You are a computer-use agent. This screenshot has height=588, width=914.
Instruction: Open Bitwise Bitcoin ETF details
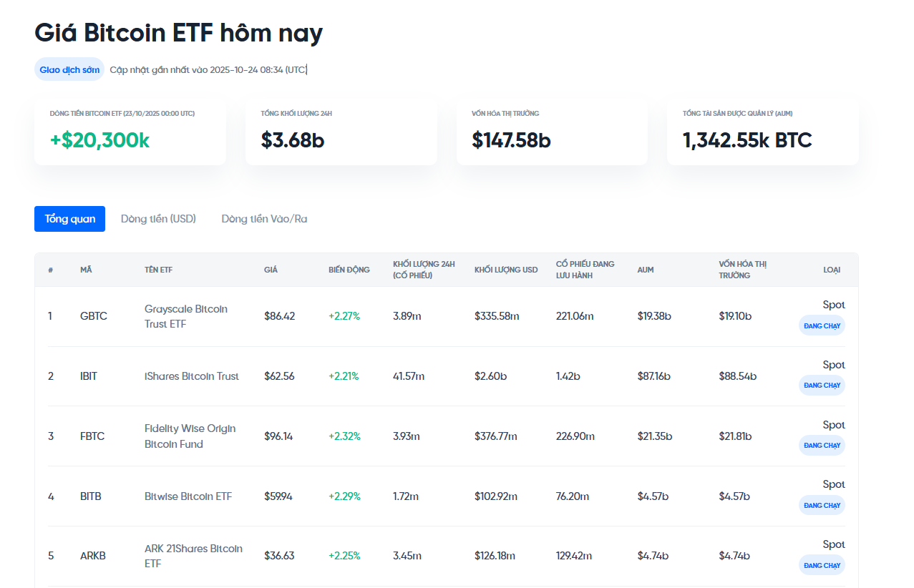point(188,496)
